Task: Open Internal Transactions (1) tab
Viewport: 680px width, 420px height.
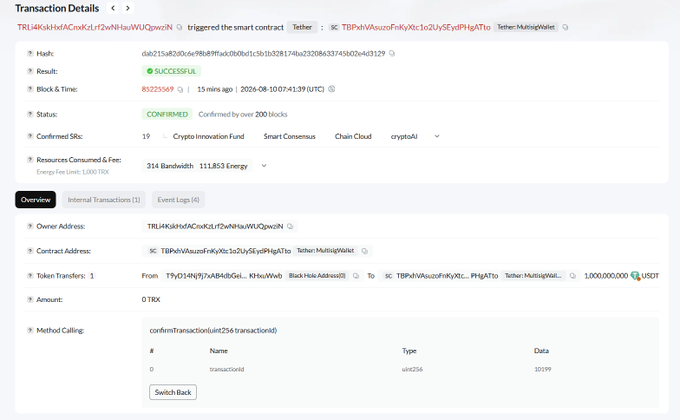Action: click(x=104, y=200)
